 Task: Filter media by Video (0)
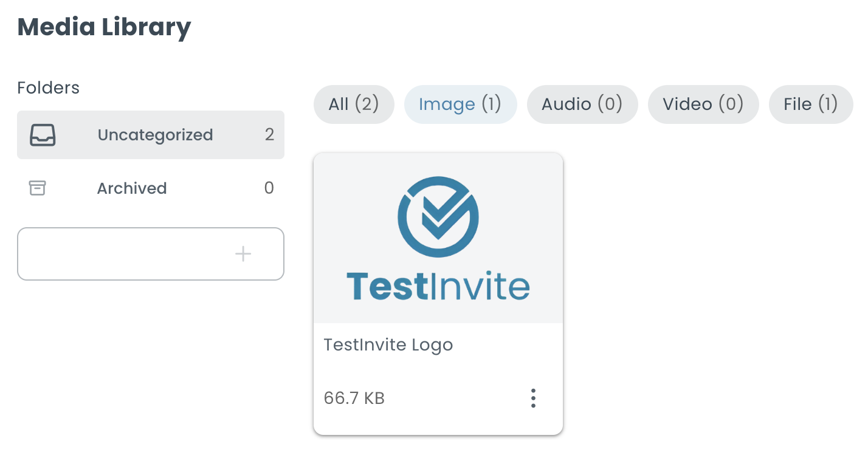(x=703, y=104)
